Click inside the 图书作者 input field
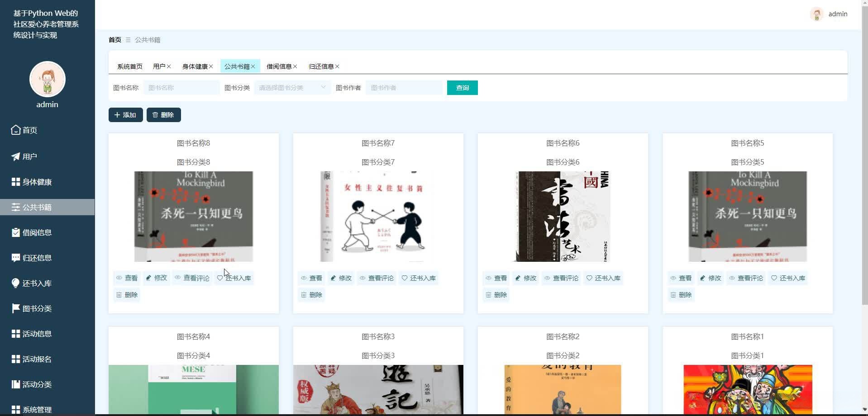Image resolution: width=868 pixels, height=416 pixels. [x=404, y=87]
